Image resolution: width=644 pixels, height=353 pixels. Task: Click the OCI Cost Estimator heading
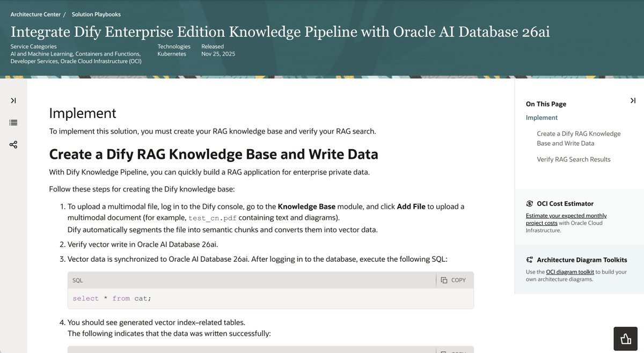click(565, 204)
